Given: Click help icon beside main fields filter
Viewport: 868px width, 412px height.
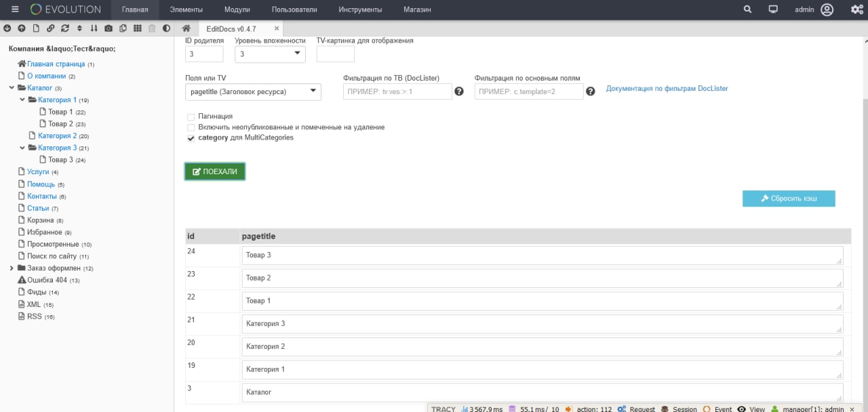Looking at the screenshot, I should tap(591, 91).
